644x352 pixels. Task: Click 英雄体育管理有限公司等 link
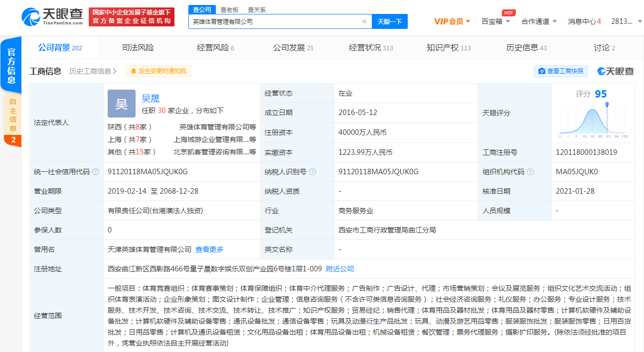coord(218,127)
